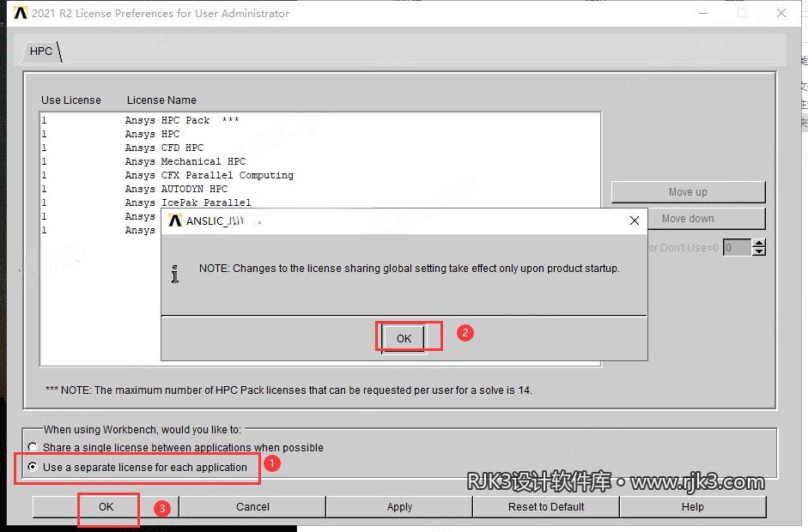Select Use a separate license for each application
This screenshot has width=808, height=532.
click(33, 467)
